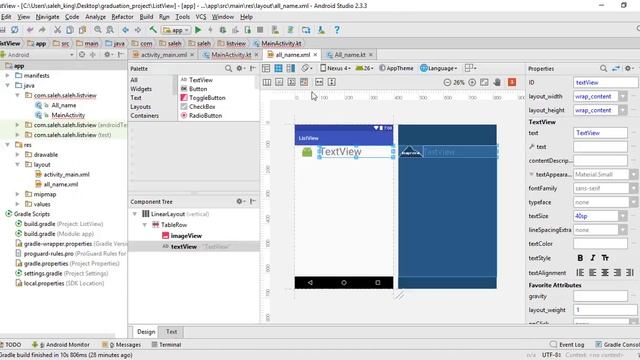This screenshot has width=640, height=360.
Task: Click the Debug app bug icon
Action: tap(223, 30)
